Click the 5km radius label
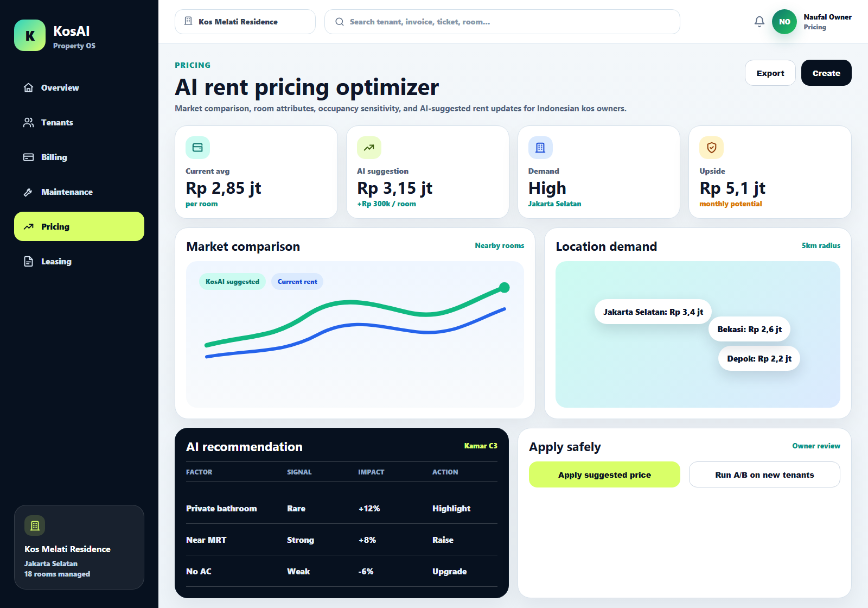This screenshot has height=608, width=868. point(821,246)
